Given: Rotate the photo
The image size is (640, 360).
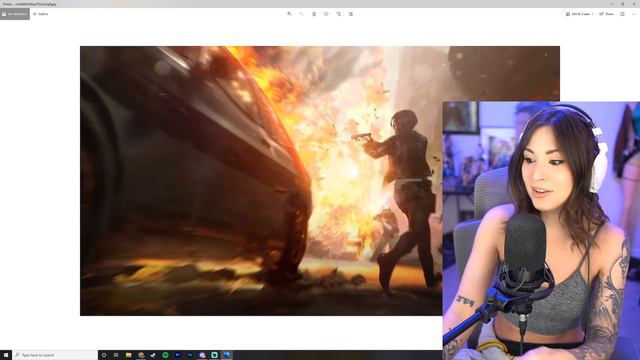Looking at the screenshot, I should pyautogui.click(x=338, y=14).
